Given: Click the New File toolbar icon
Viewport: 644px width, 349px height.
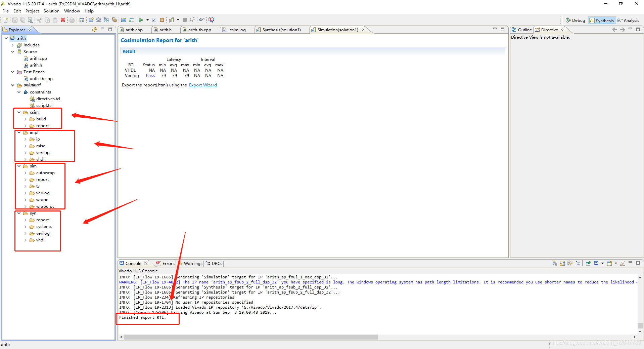Looking at the screenshot, I should pos(6,20).
